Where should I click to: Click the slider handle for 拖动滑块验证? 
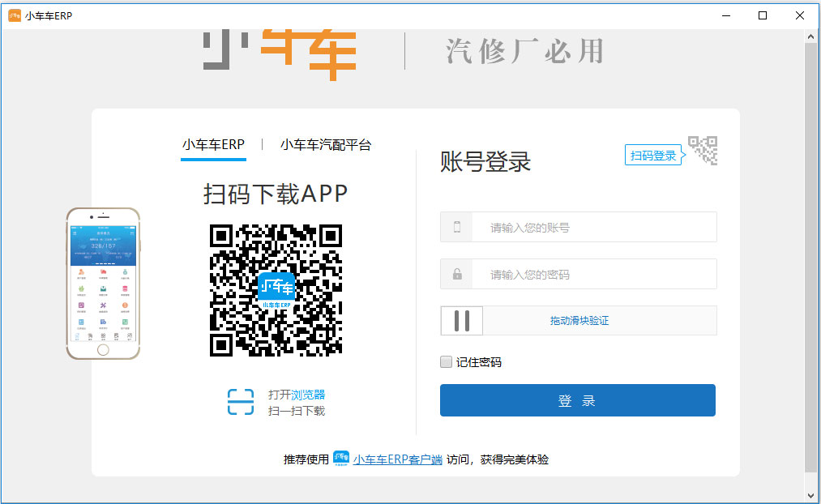(462, 320)
